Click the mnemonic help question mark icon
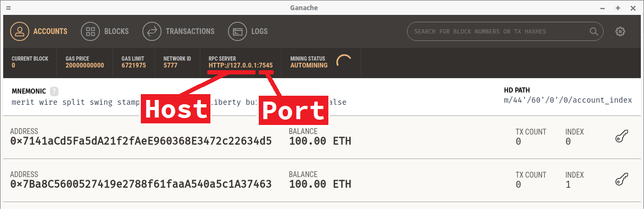 coord(54,91)
